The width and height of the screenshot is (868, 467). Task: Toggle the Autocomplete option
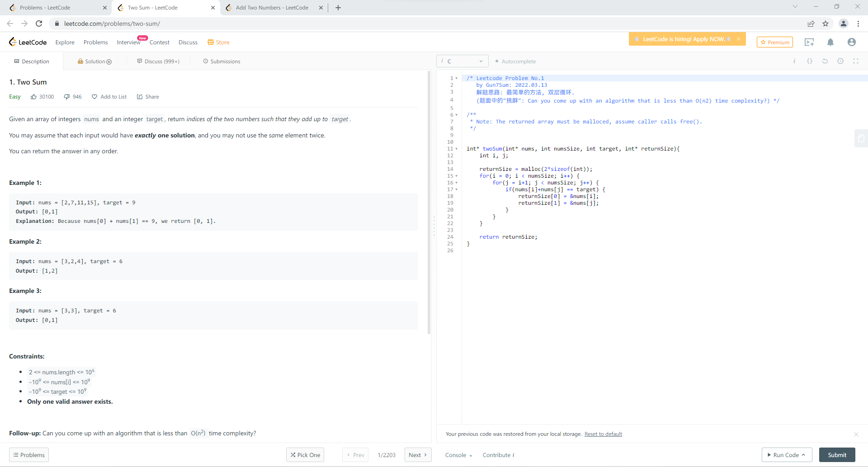tap(515, 61)
